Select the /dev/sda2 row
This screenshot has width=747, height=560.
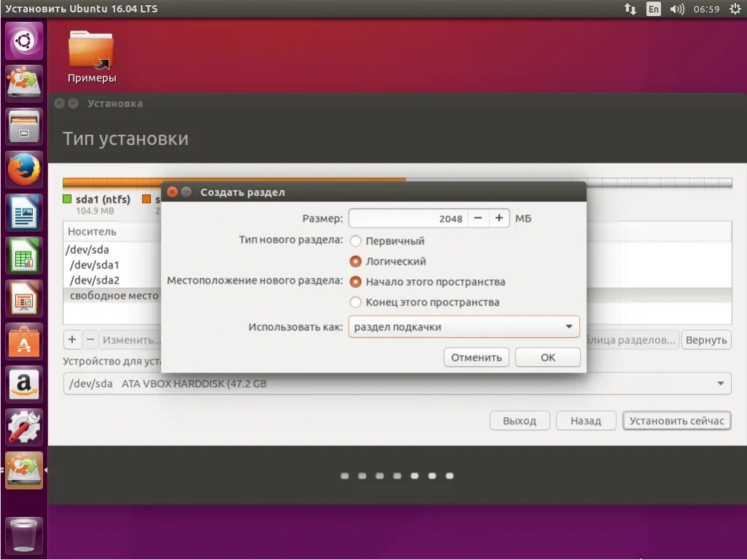pos(112,280)
